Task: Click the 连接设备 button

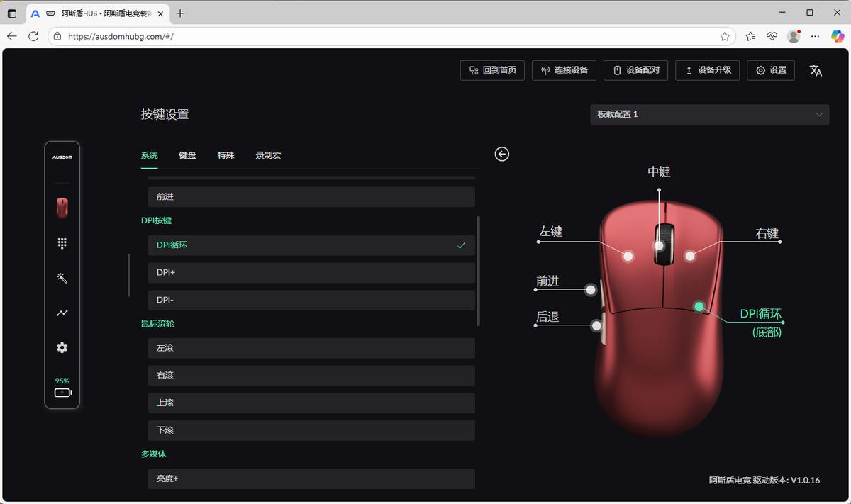Action: point(564,70)
